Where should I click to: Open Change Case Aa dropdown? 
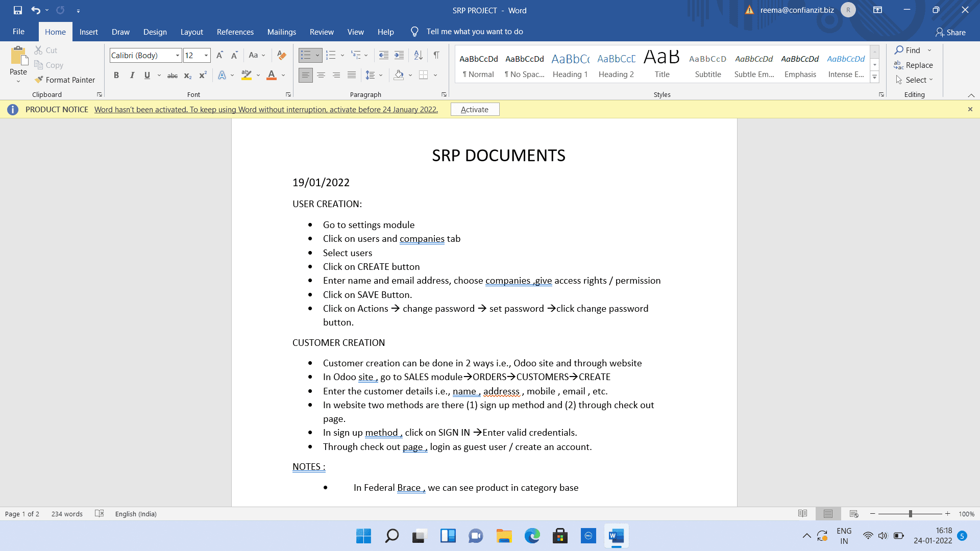pyautogui.click(x=257, y=55)
